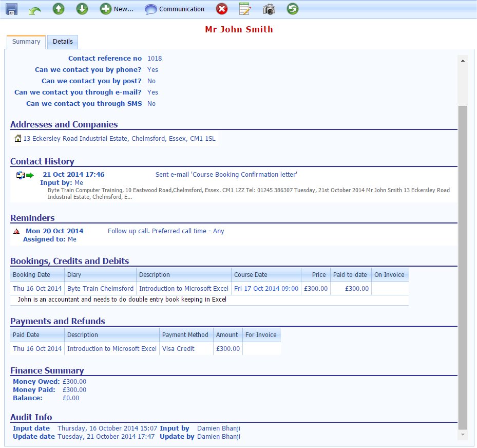Click the house icon beside the address

click(18, 138)
